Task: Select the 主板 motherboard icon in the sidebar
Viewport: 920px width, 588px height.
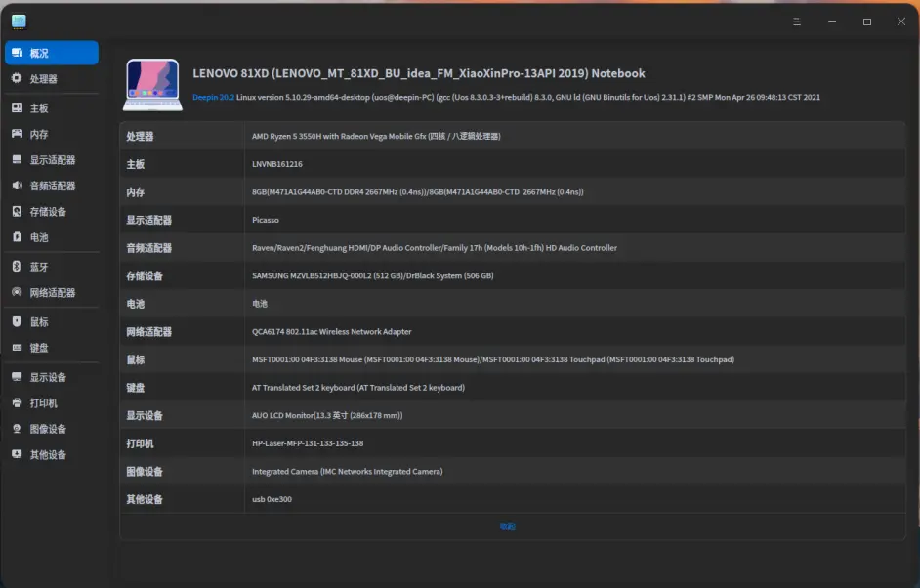Action: [x=17, y=108]
